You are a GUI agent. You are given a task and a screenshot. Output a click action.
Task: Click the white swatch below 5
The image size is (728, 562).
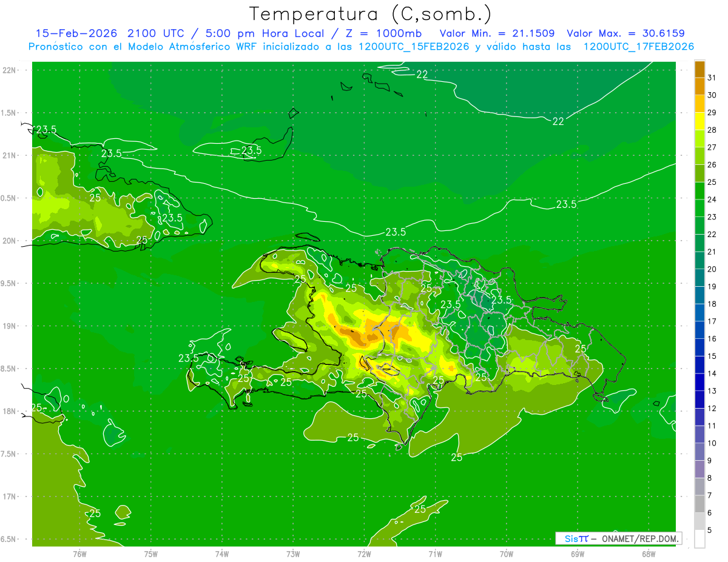(x=699, y=539)
